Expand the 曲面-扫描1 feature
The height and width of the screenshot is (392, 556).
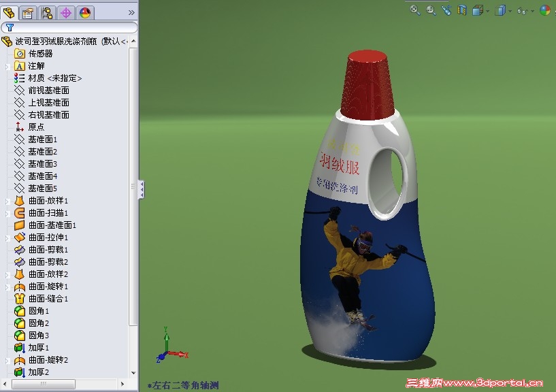pos(6,214)
